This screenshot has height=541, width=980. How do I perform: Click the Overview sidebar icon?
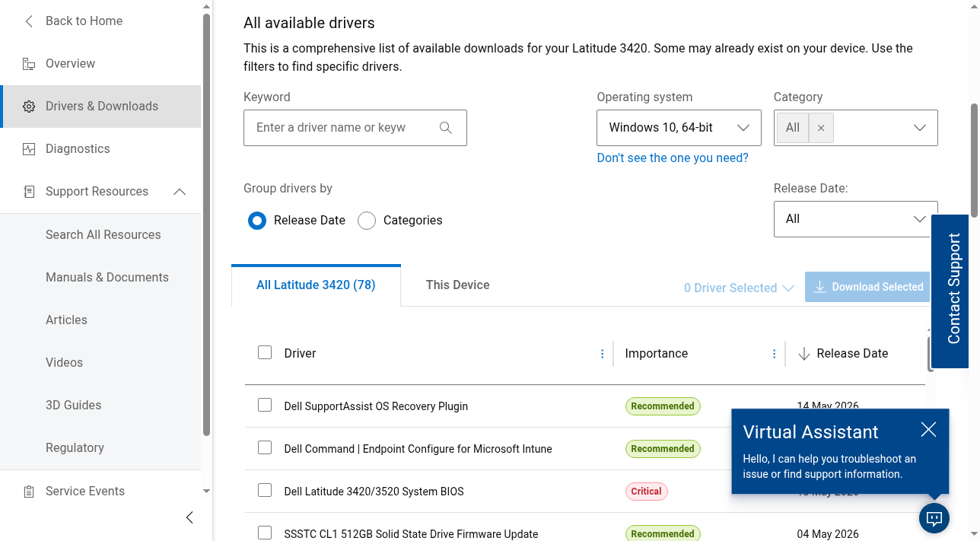coord(29,64)
